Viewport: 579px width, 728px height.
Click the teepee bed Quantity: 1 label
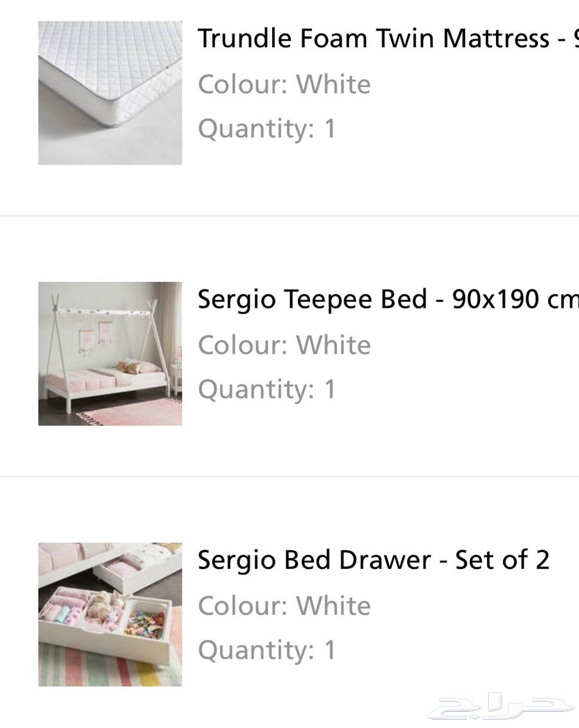267,389
